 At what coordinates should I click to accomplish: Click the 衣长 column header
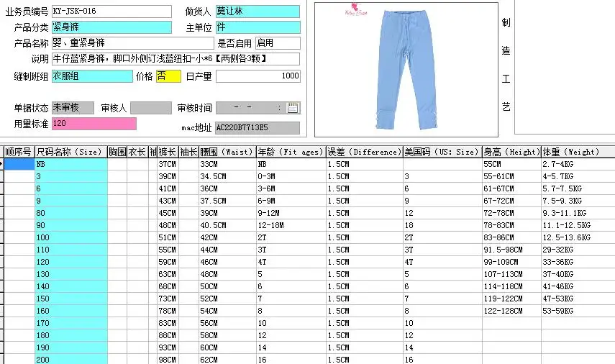137,152
